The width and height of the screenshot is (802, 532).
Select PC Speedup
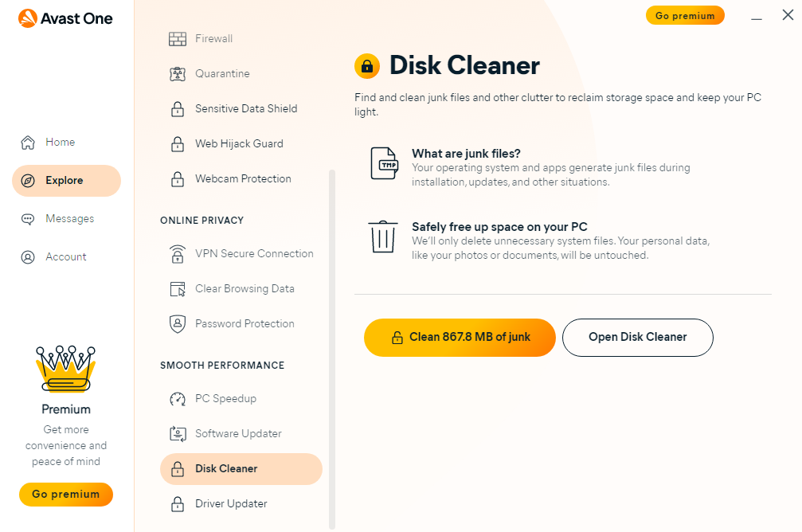coord(241,399)
